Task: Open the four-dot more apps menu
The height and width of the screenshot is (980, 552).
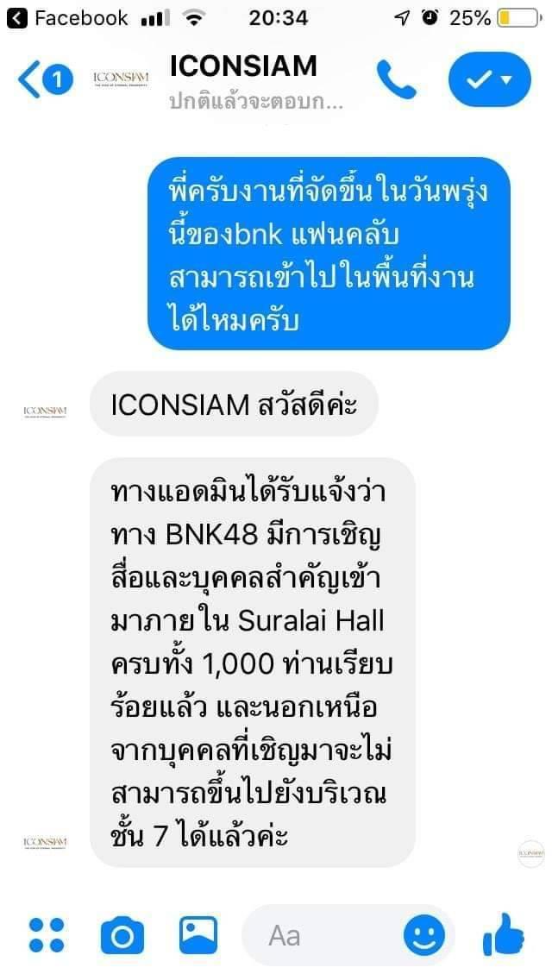Action: [47, 935]
